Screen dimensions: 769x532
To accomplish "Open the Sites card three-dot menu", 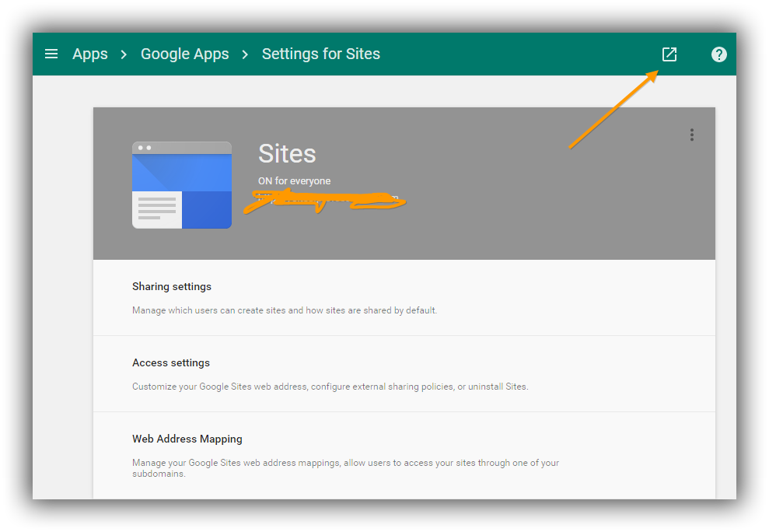I will click(x=691, y=135).
